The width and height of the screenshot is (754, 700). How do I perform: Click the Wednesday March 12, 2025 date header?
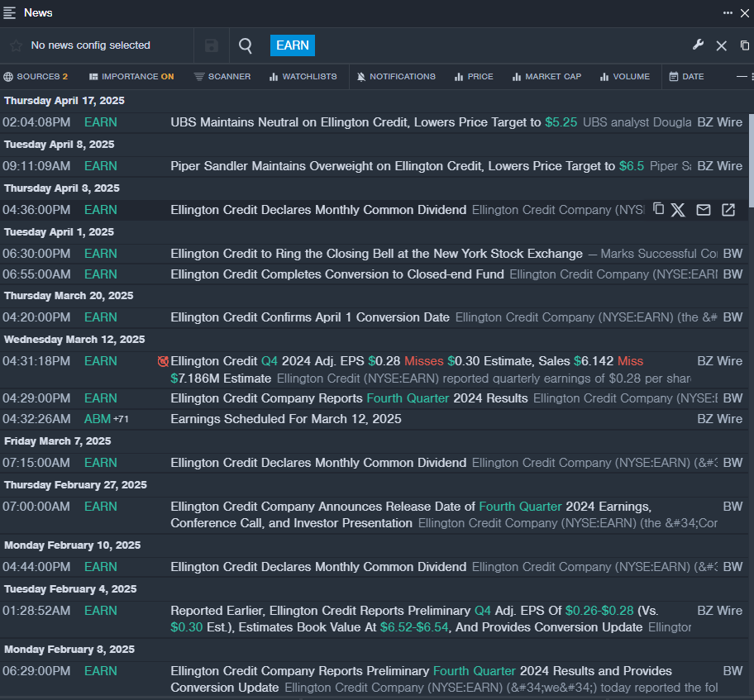[74, 340]
